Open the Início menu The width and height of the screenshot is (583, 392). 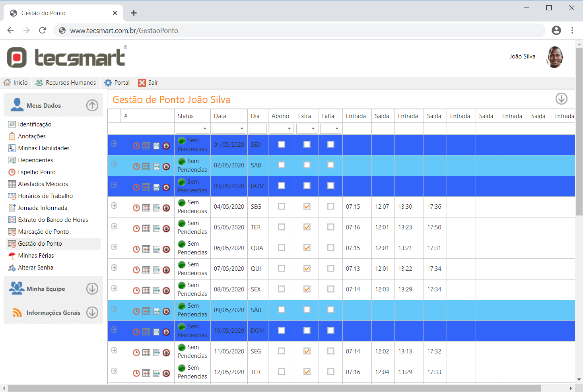16,83
